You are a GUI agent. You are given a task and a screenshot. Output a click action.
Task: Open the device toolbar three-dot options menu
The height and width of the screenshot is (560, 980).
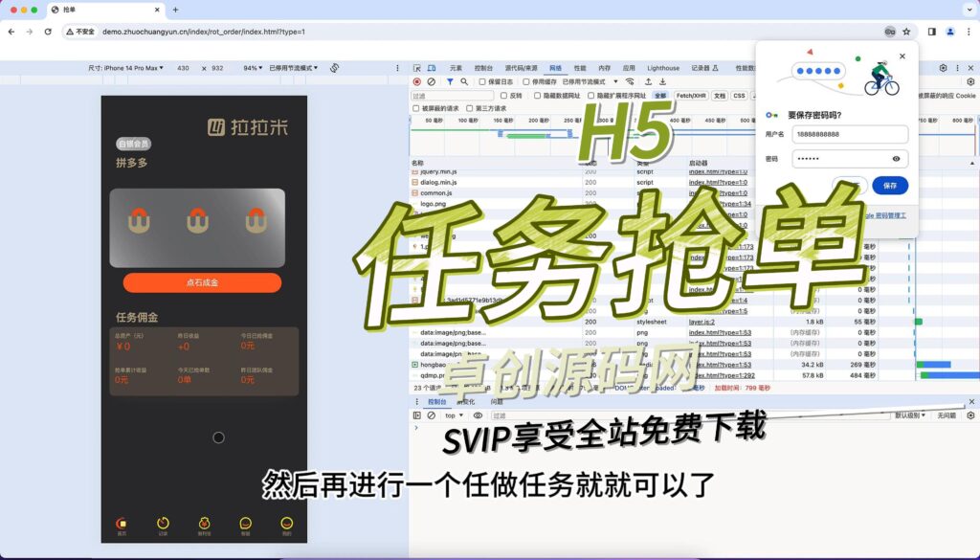click(x=397, y=68)
